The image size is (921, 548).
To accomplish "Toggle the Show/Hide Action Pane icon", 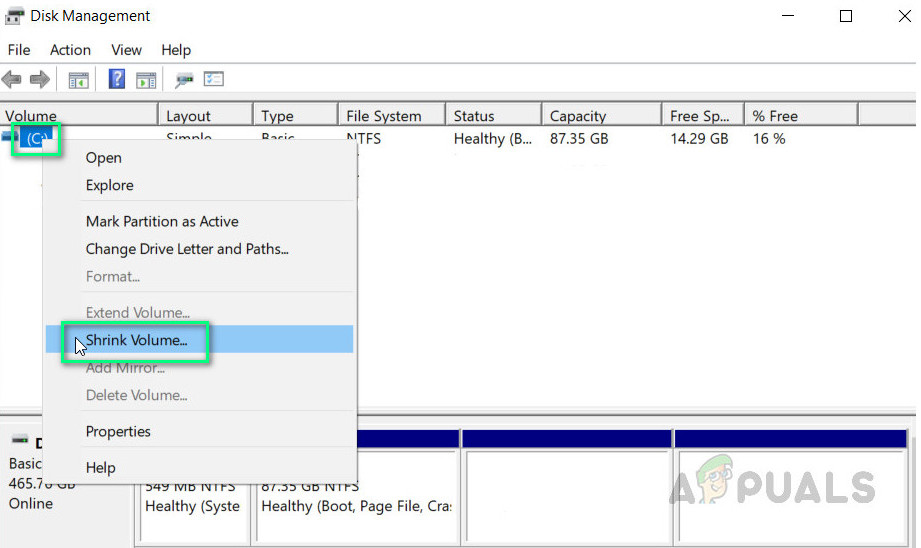I will point(146,80).
